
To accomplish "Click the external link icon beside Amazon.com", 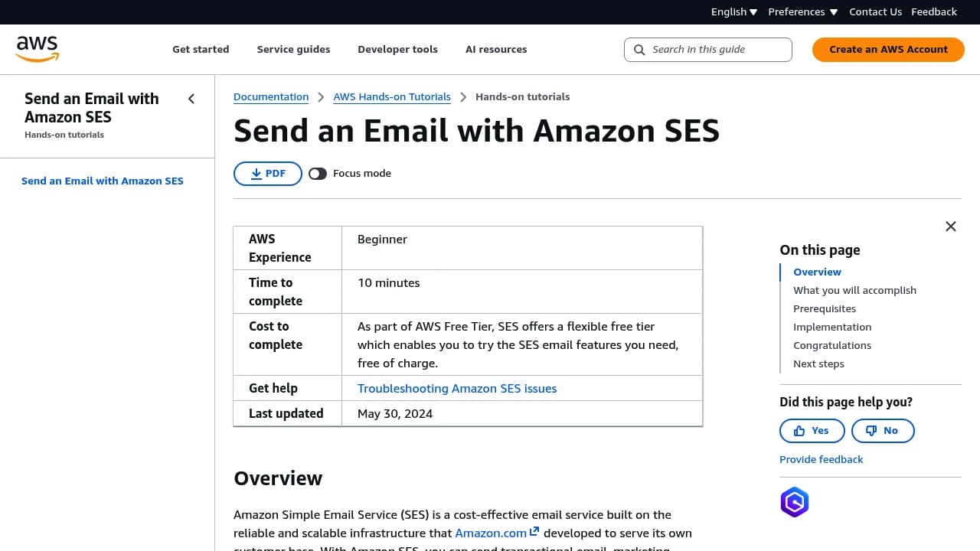I will click(x=534, y=530).
